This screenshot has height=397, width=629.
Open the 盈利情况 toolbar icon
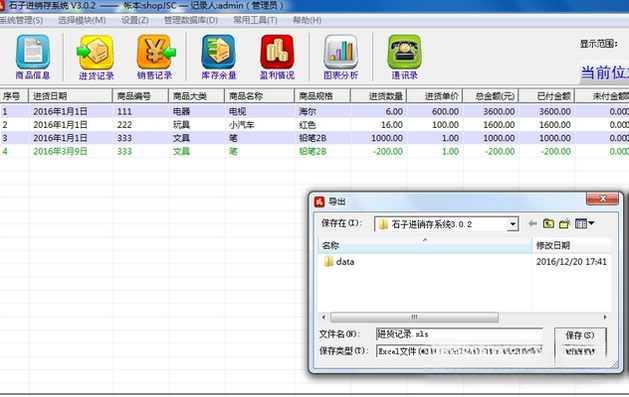tap(277, 57)
